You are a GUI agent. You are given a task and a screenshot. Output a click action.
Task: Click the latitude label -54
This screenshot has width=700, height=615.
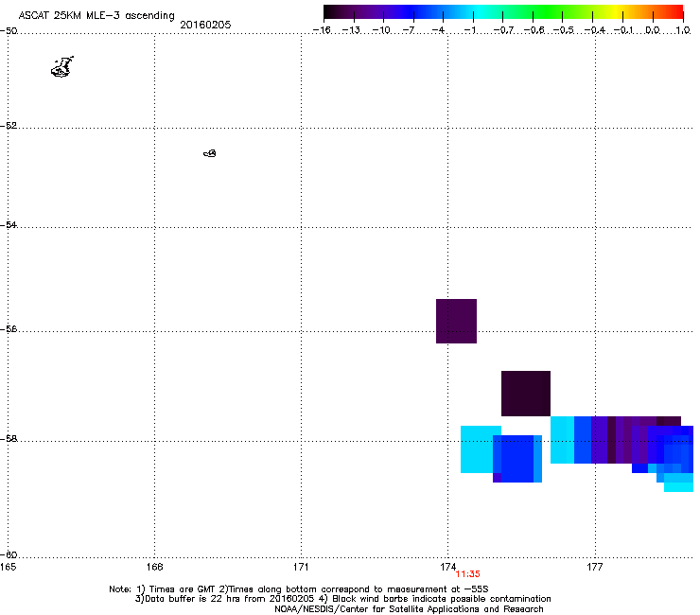[x=9, y=224]
